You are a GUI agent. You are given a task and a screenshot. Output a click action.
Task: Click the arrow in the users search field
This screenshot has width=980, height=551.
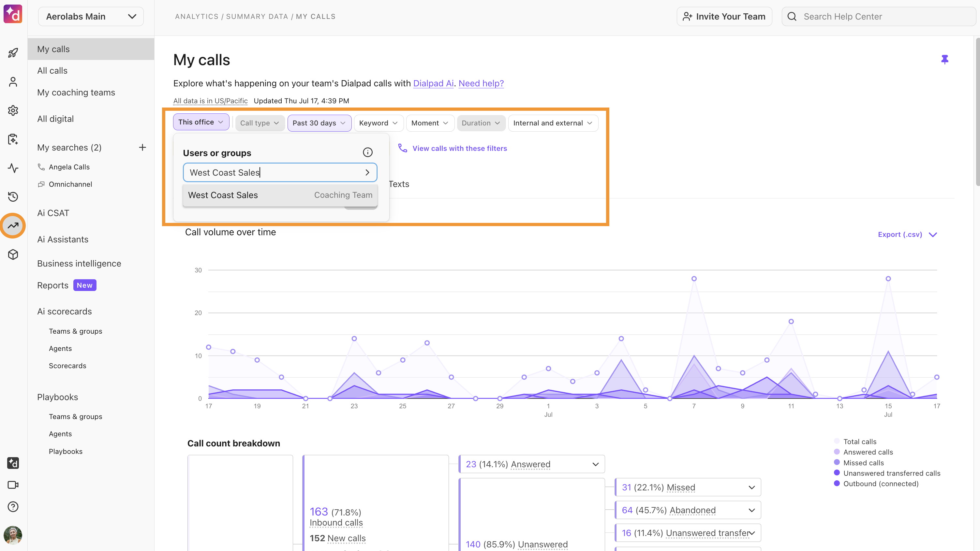367,173
